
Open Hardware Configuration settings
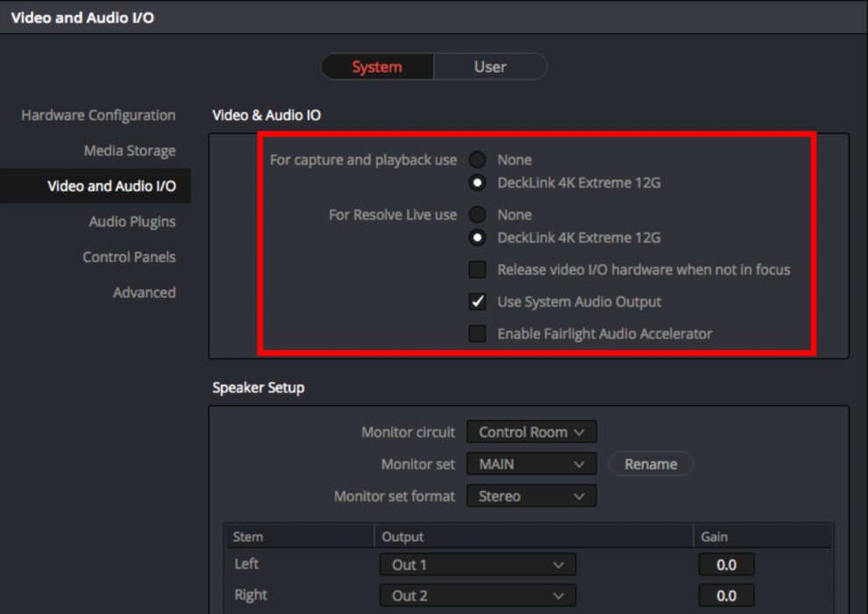click(x=98, y=115)
